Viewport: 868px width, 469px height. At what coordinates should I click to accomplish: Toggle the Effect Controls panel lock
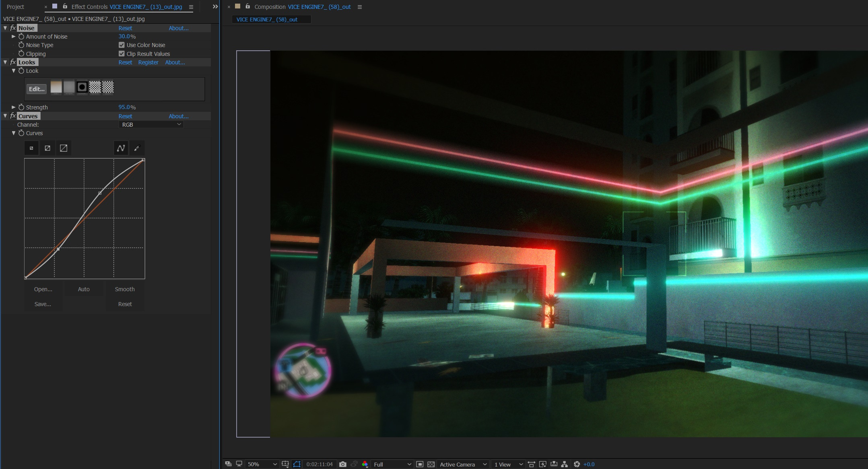pyautogui.click(x=65, y=6)
